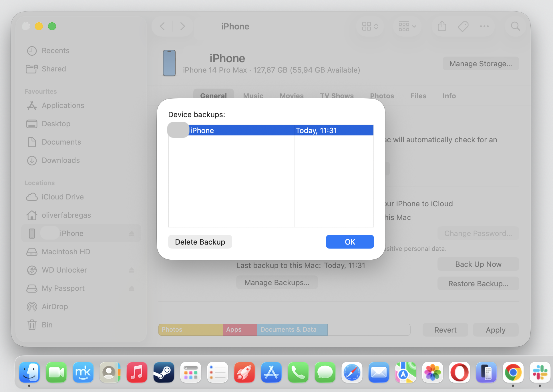Click the Search magnifier icon

point(515,26)
